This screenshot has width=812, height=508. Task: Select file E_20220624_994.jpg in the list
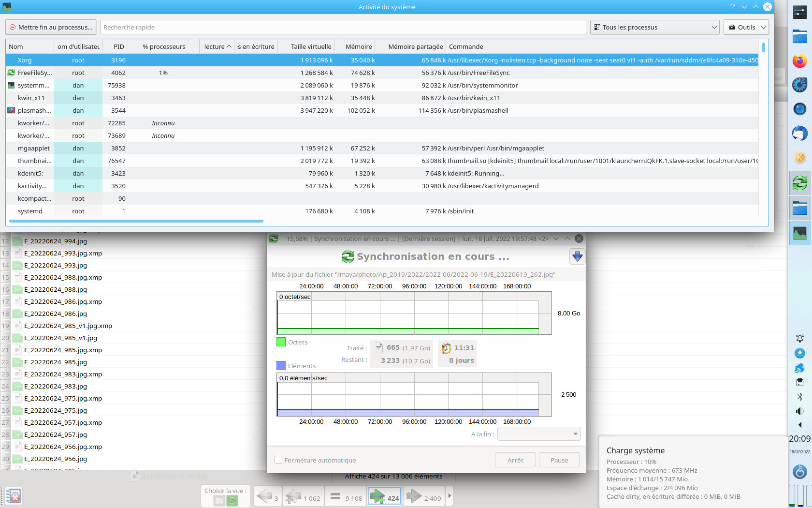pyautogui.click(x=56, y=241)
